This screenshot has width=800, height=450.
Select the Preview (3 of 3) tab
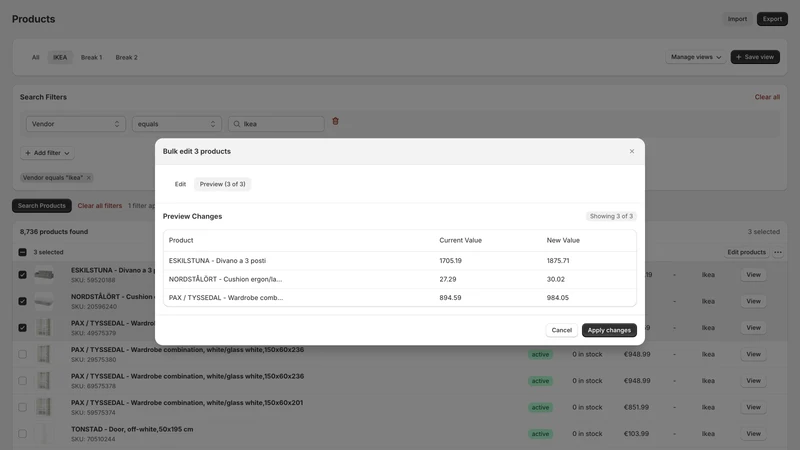tap(222, 184)
